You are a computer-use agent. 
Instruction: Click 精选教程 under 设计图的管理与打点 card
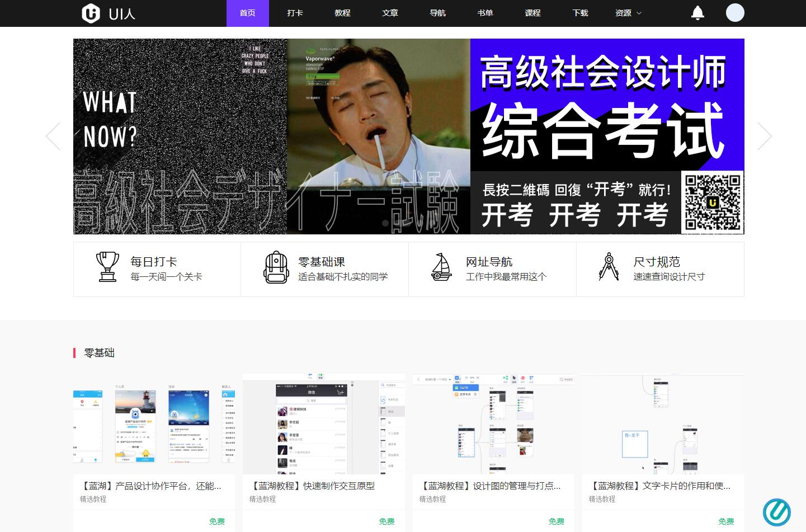[x=432, y=499]
